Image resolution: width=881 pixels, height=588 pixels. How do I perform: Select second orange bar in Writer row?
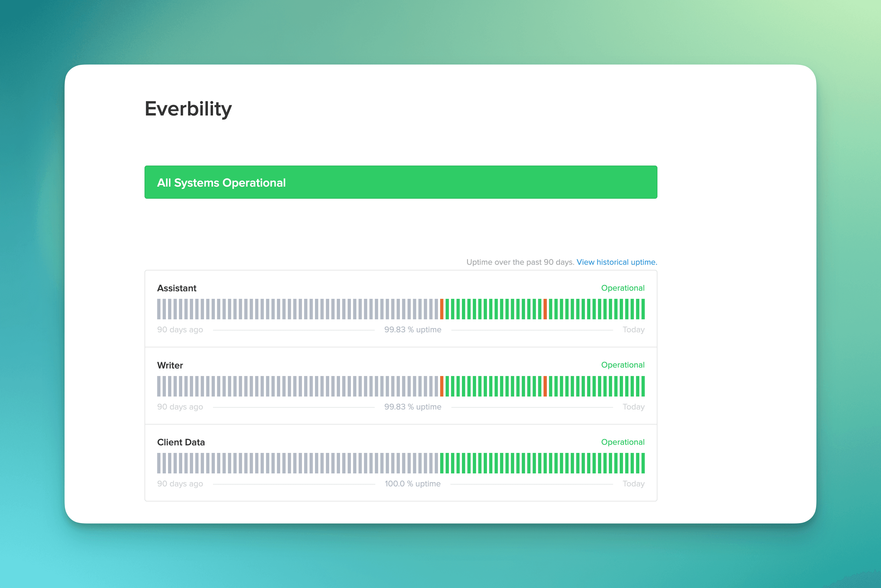545,386
